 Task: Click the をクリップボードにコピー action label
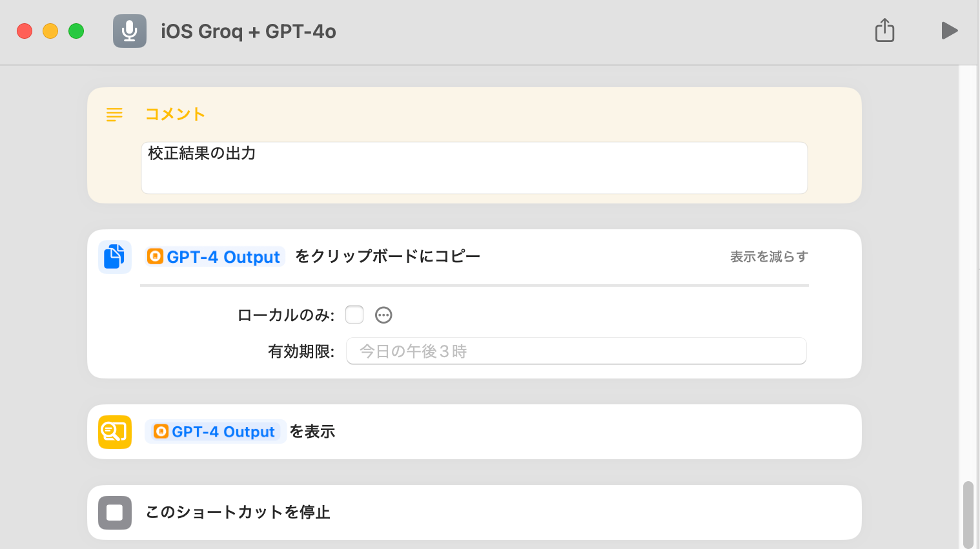point(387,256)
